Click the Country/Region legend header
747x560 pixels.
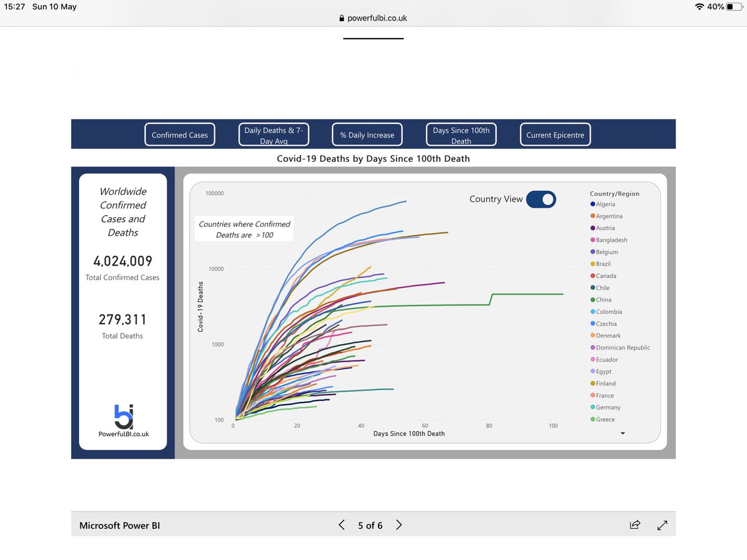point(614,194)
